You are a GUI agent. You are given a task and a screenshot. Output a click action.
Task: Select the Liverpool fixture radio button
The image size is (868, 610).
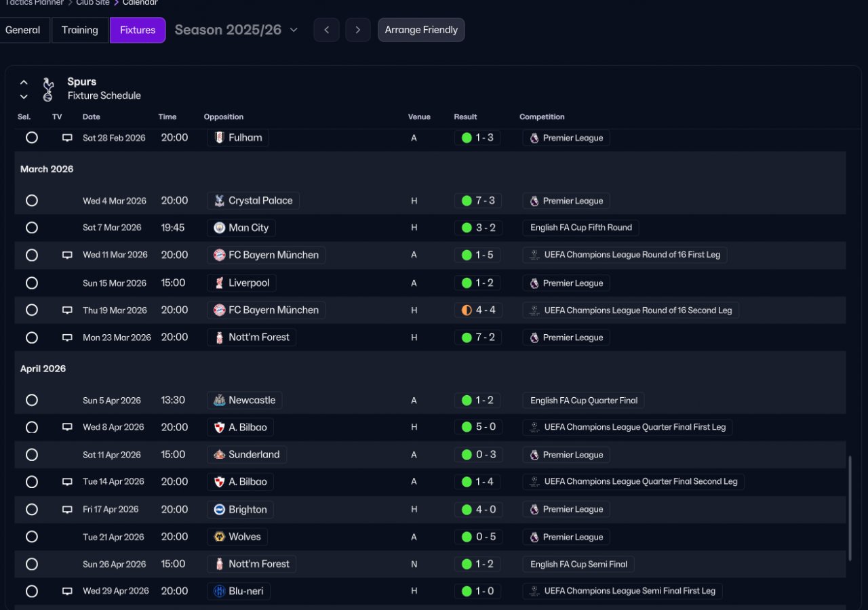click(x=32, y=283)
